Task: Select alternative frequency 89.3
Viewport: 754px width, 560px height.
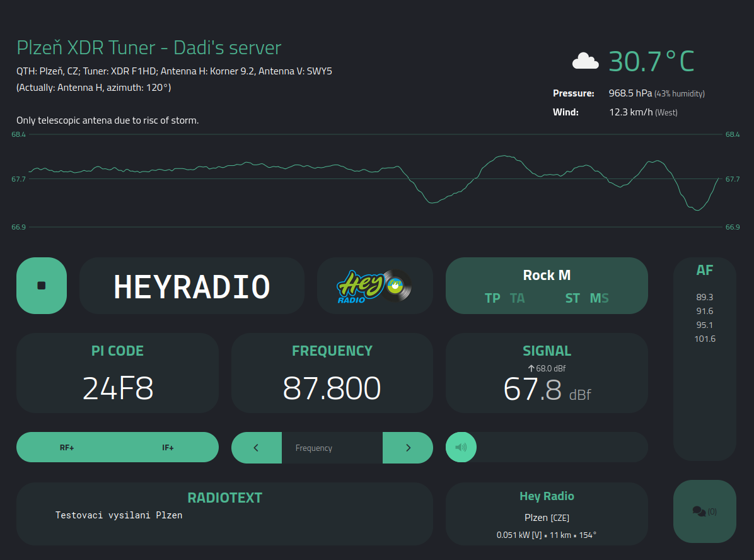Action: (704, 297)
